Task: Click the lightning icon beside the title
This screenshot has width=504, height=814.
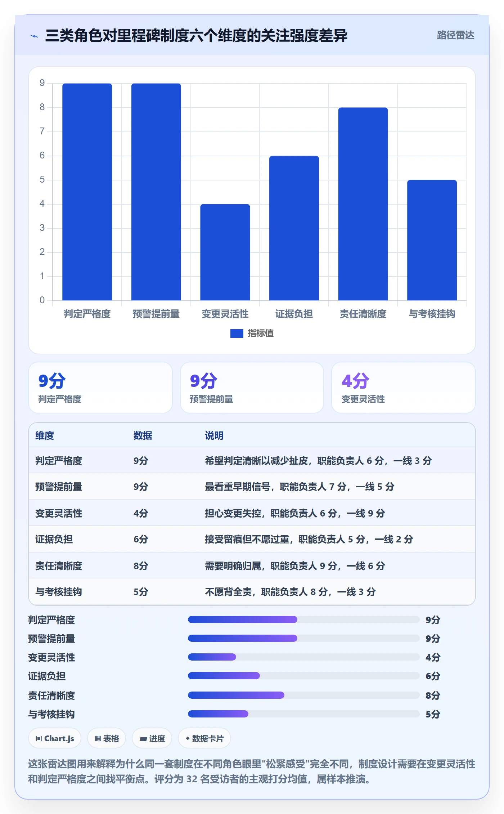Action: 34,36
